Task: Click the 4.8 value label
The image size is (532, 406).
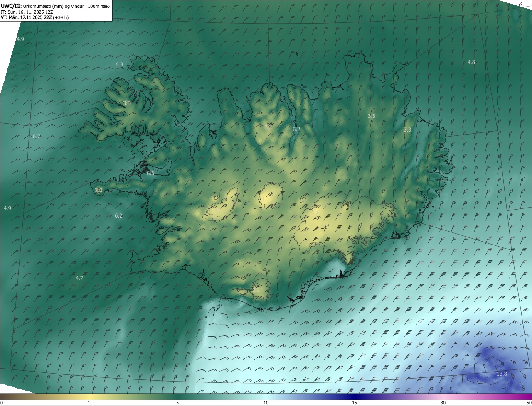Action: (471, 62)
